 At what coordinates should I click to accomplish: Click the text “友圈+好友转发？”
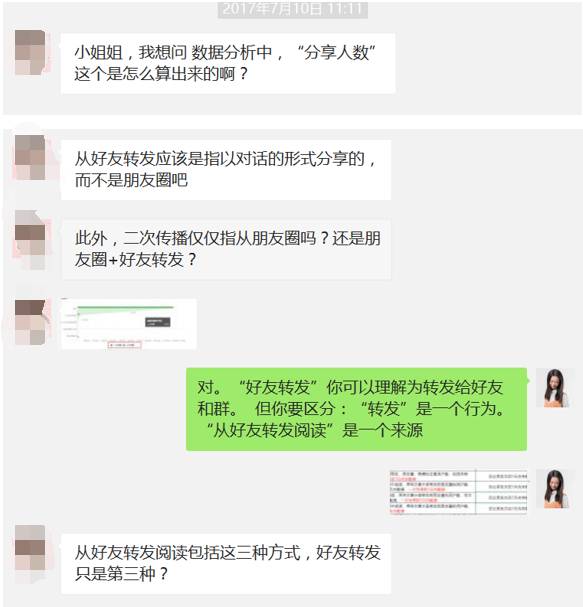pyautogui.click(x=135, y=259)
